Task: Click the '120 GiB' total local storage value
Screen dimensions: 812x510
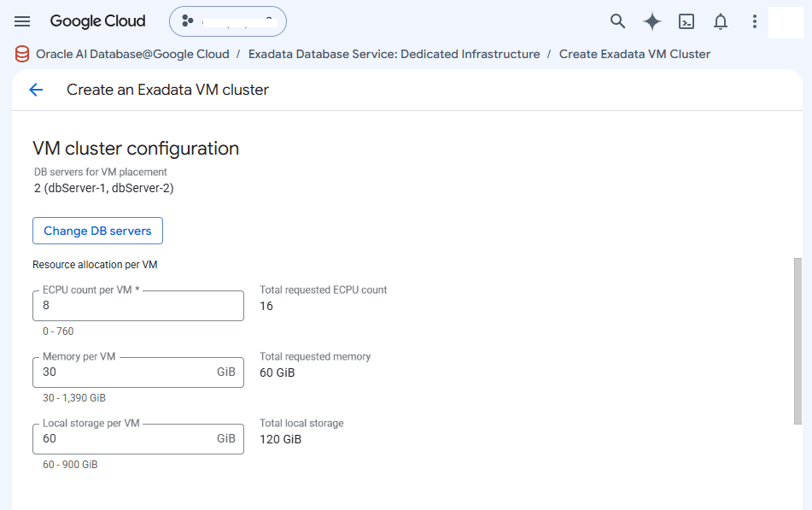Action: pos(280,439)
